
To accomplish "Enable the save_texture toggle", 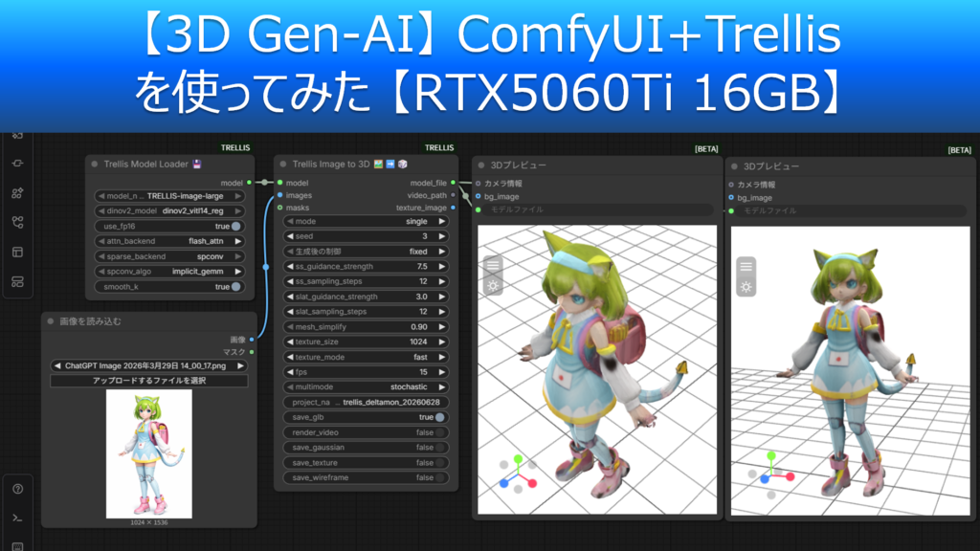I will coord(440,463).
